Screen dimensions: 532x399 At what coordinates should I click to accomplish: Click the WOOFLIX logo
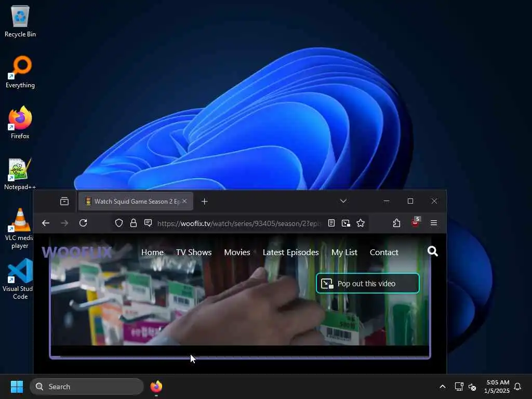77,252
